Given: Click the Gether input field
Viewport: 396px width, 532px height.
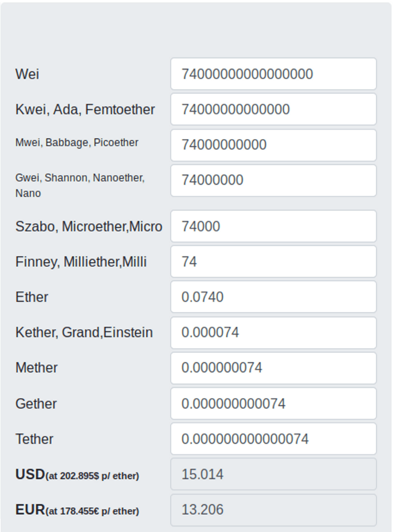Looking at the screenshot, I should click(274, 403).
